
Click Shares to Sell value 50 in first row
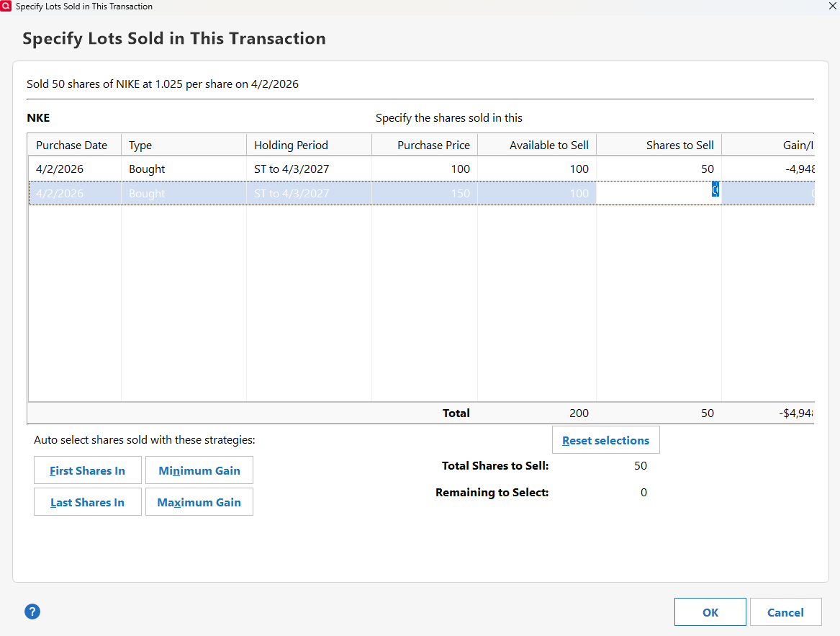tap(707, 169)
